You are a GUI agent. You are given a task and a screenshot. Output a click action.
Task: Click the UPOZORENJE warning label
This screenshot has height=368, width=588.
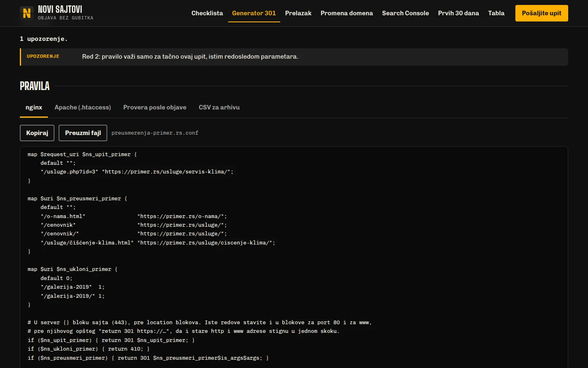pos(43,56)
